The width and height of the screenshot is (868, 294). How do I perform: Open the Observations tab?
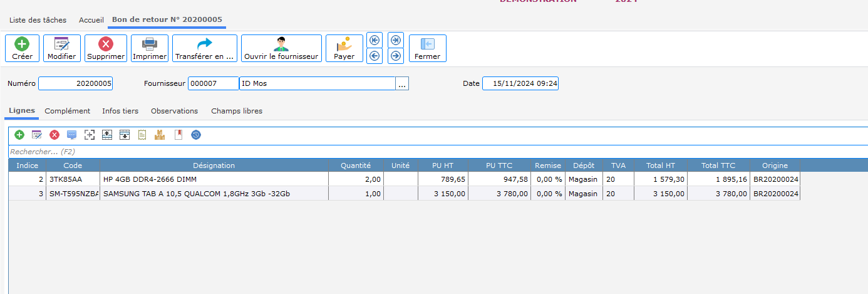coord(174,111)
